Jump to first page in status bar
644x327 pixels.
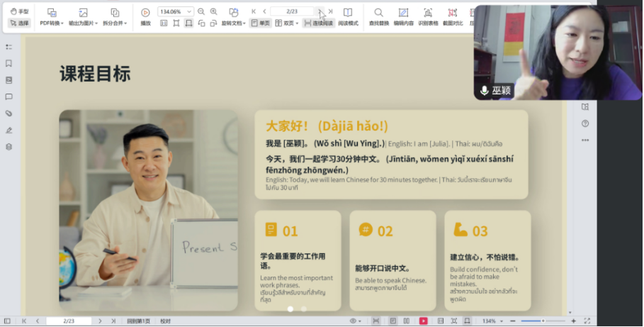tap(24, 321)
